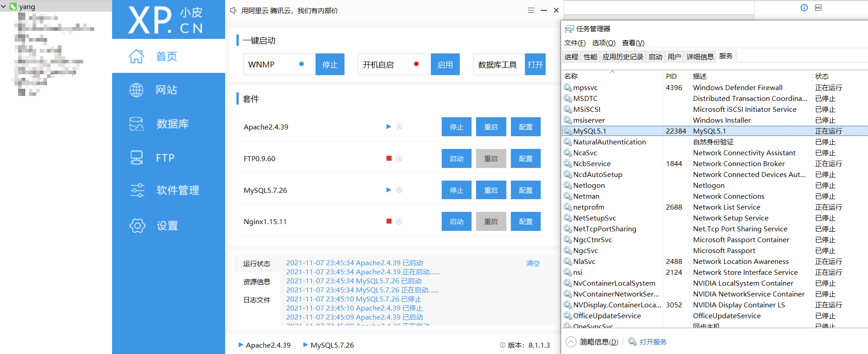Click the 数据库 database icon
Viewport: 868px width, 354px height.
(136, 124)
